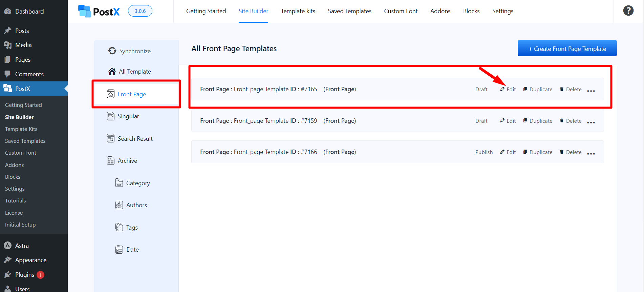This screenshot has width=644, height=292.
Task: Open License submenu link
Action: click(14, 213)
